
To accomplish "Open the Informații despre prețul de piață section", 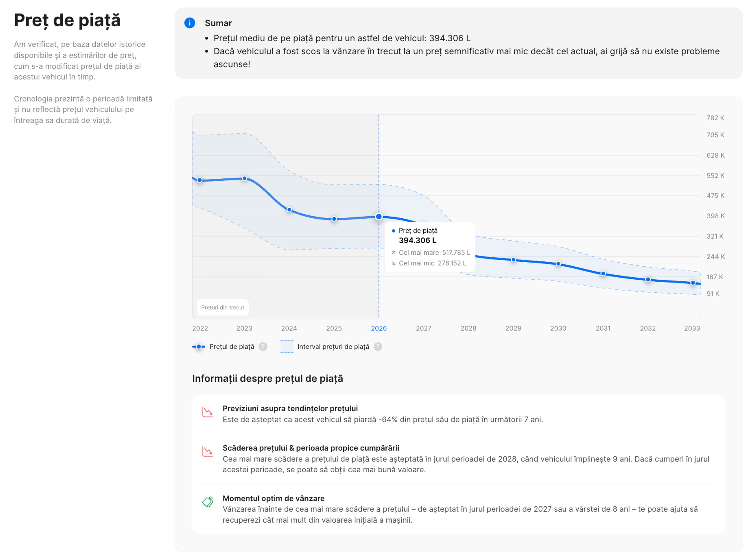I will (268, 378).
